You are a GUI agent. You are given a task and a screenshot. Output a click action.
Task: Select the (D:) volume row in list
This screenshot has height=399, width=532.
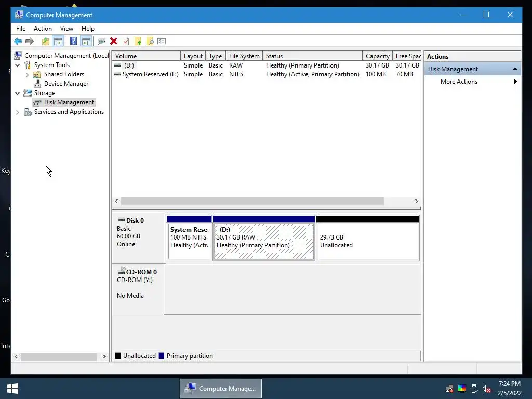(x=267, y=65)
